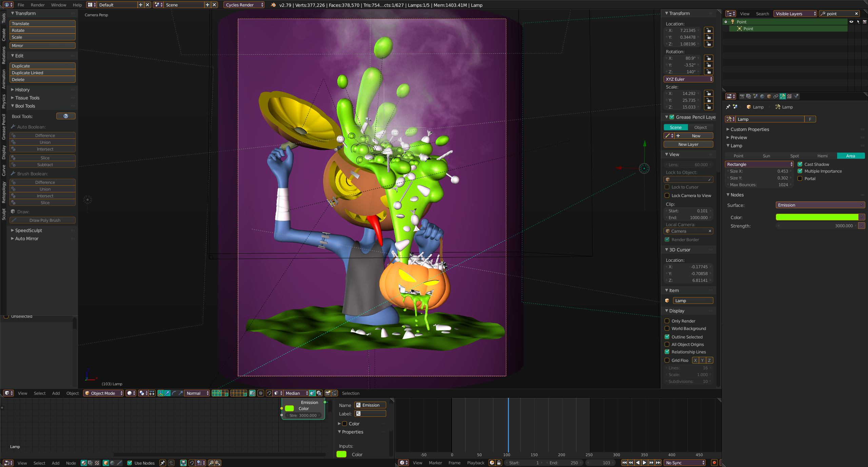This screenshot has width=868, height=467.
Task: Disable the Cast Shadow checkbox
Action: (800, 164)
